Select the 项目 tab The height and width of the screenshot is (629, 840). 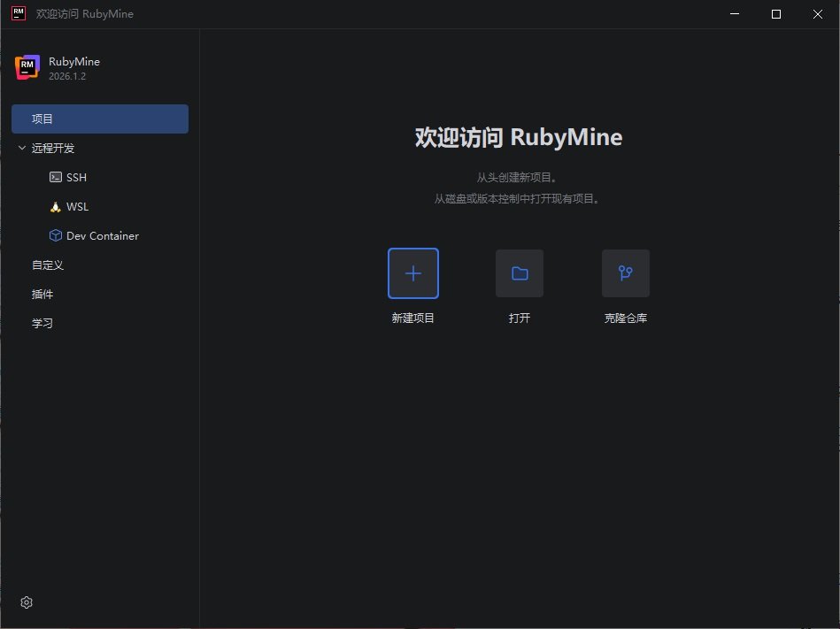[x=100, y=119]
